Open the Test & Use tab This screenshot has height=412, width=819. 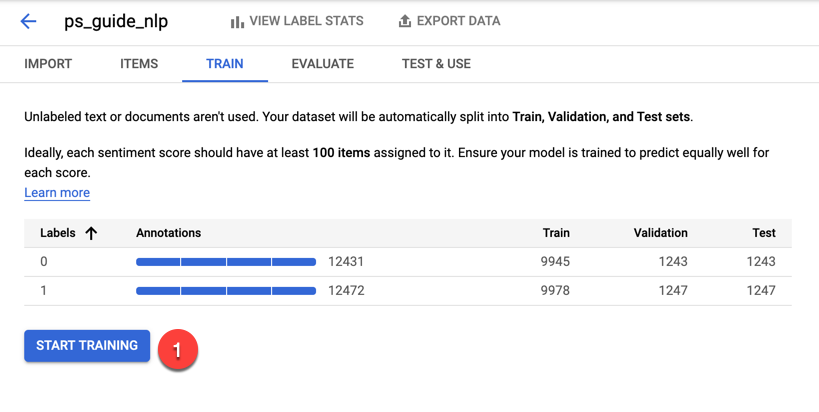point(436,64)
